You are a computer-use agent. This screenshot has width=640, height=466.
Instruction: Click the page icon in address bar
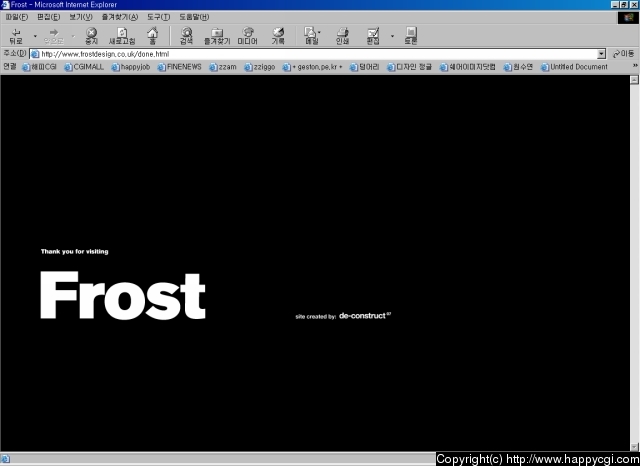pos(35,54)
